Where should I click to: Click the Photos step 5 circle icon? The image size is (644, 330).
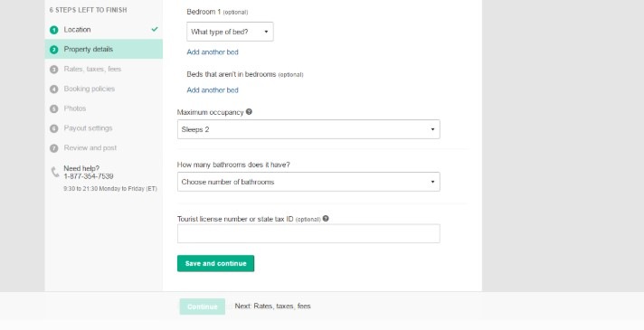53,108
